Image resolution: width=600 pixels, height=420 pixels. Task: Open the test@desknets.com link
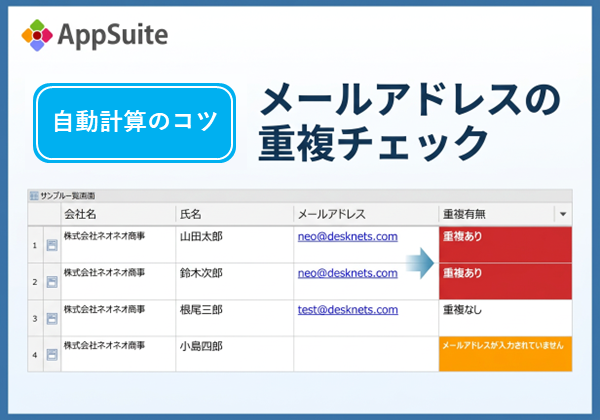pyautogui.click(x=348, y=309)
